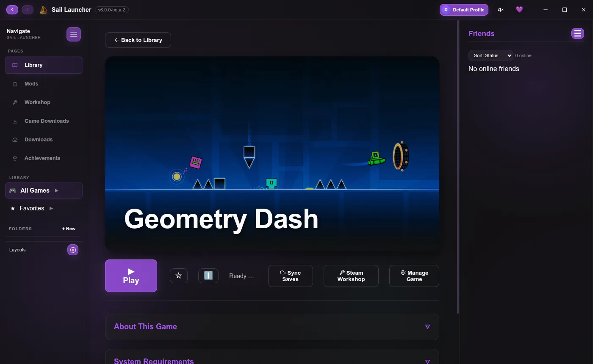Image resolution: width=593 pixels, height=364 pixels.
Task: Open the Mods page
Action: pos(44,84)
